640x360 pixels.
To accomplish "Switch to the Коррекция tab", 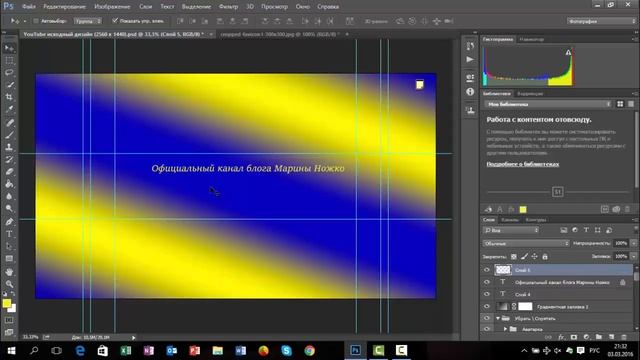I will coord(530,93).
